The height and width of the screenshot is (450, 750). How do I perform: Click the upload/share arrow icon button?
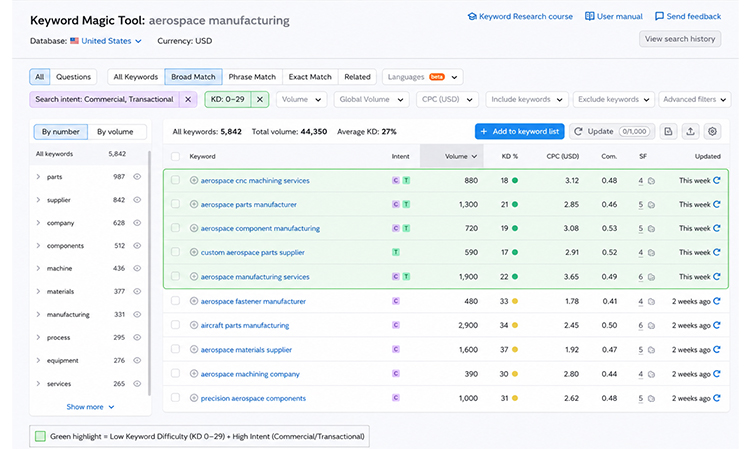[690, 132]
